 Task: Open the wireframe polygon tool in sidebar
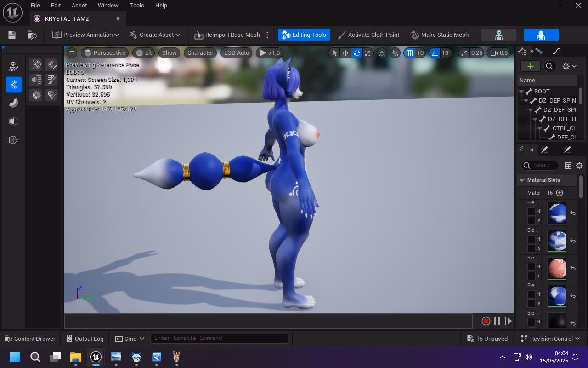click(x=13, y=140)
